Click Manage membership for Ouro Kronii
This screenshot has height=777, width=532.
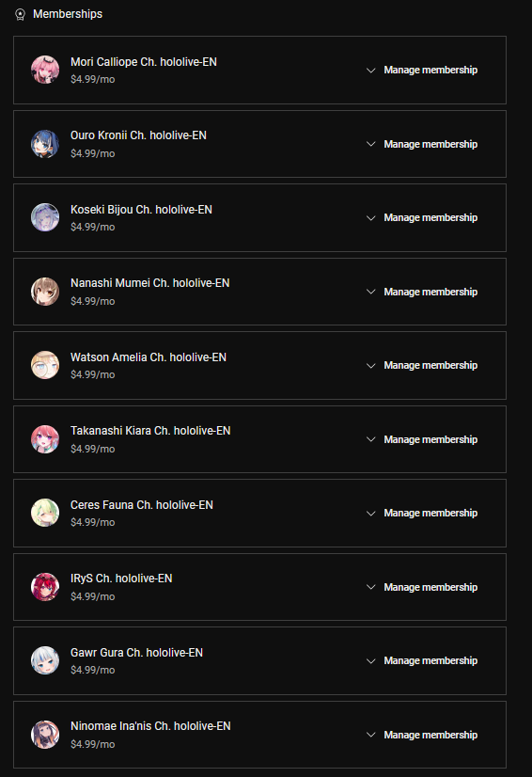(430, 144)
